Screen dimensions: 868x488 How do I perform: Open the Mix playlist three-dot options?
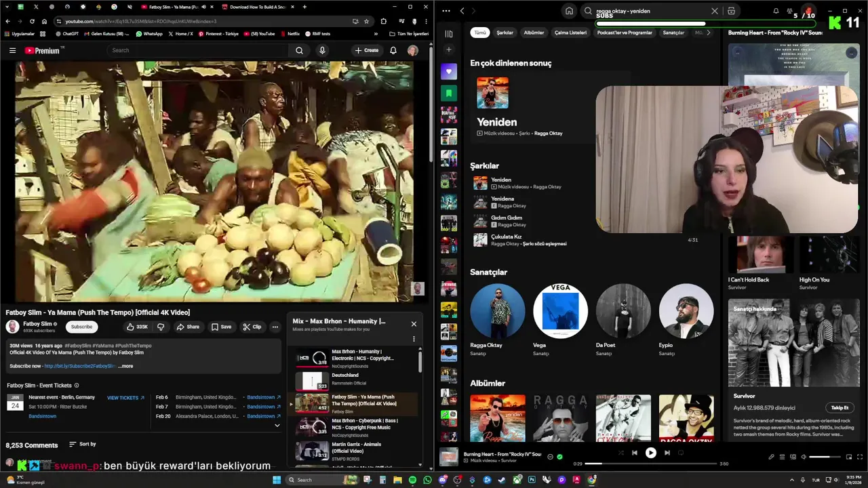coord(414,339)
